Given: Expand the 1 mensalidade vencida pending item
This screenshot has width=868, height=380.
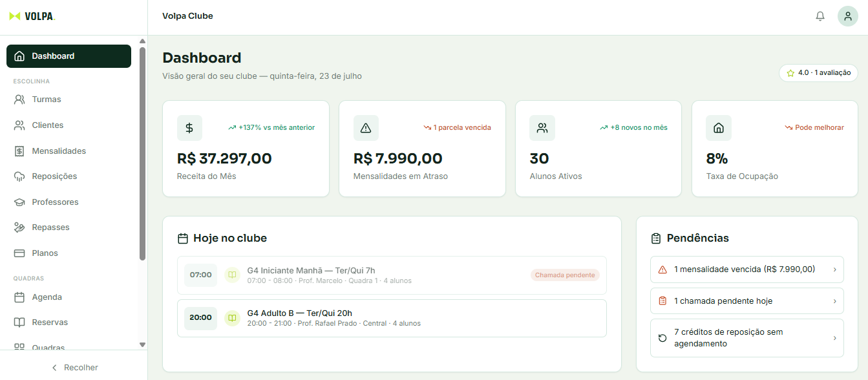Looking at the screenshot, I should [x=746, y=269].
